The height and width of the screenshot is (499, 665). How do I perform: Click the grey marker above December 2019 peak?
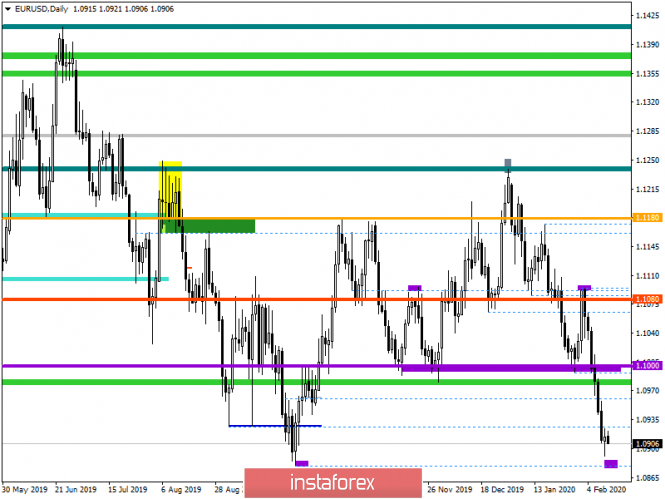tap(508, 163)
